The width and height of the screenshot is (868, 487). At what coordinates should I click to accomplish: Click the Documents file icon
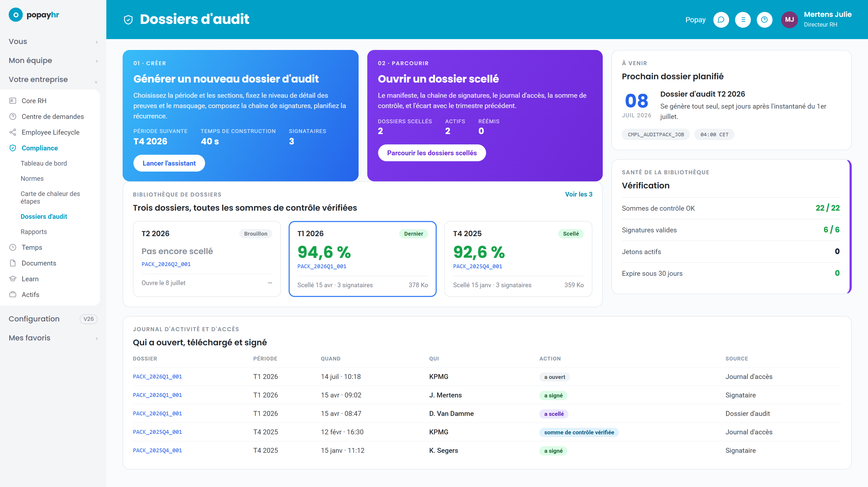(x=13, y=263)
